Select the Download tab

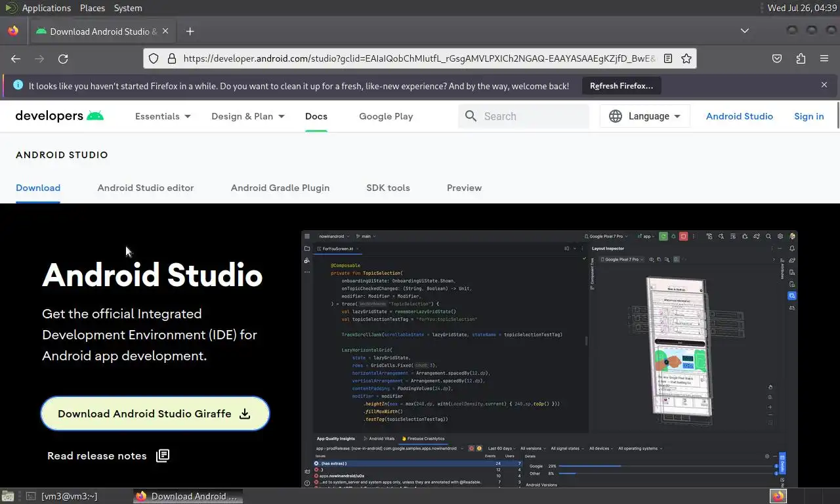pos(38,188)
